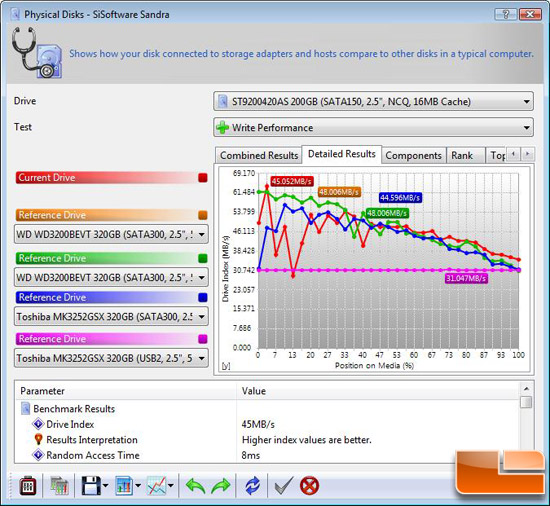
Task: Open the Toshiba MK3252GSX USB2 reference dropdown
Action: pyautogui.click(x=111, y=358)
